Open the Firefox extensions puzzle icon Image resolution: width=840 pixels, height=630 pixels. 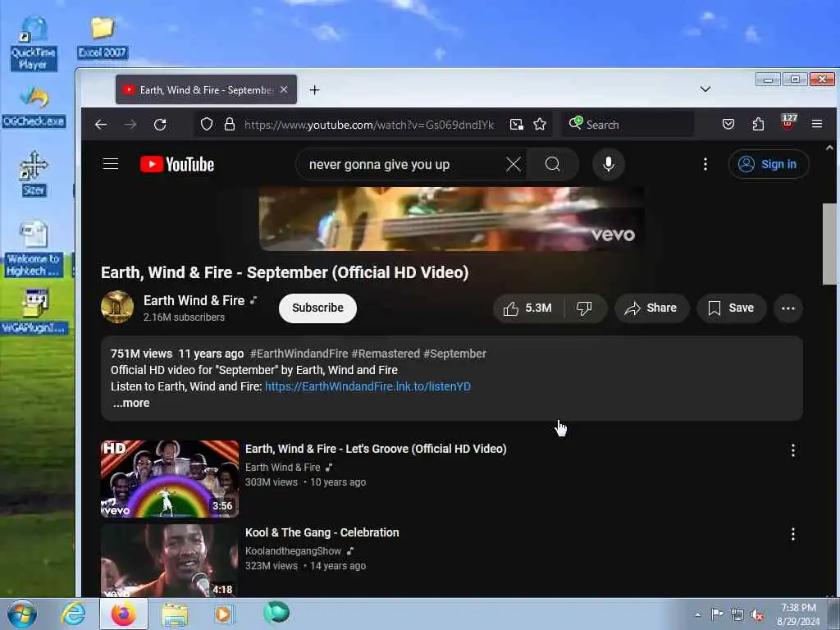[758, 125]
